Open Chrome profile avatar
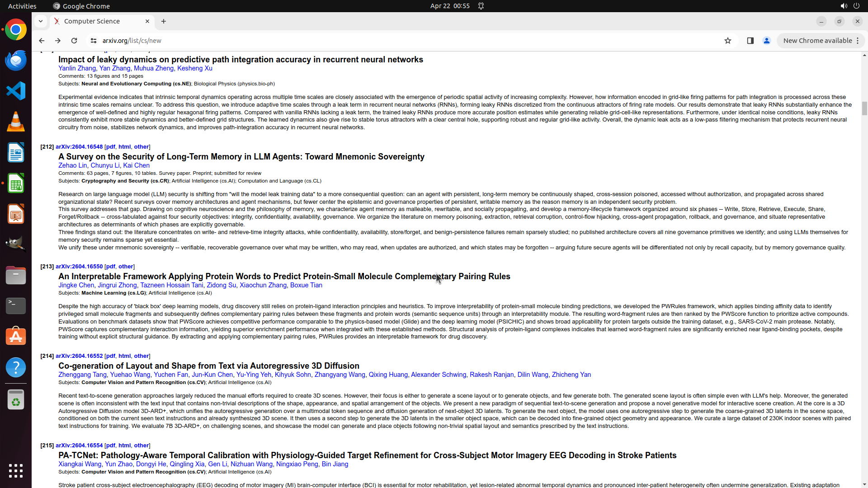The height and width of the screenshot is (488, 868). [766, 41]
